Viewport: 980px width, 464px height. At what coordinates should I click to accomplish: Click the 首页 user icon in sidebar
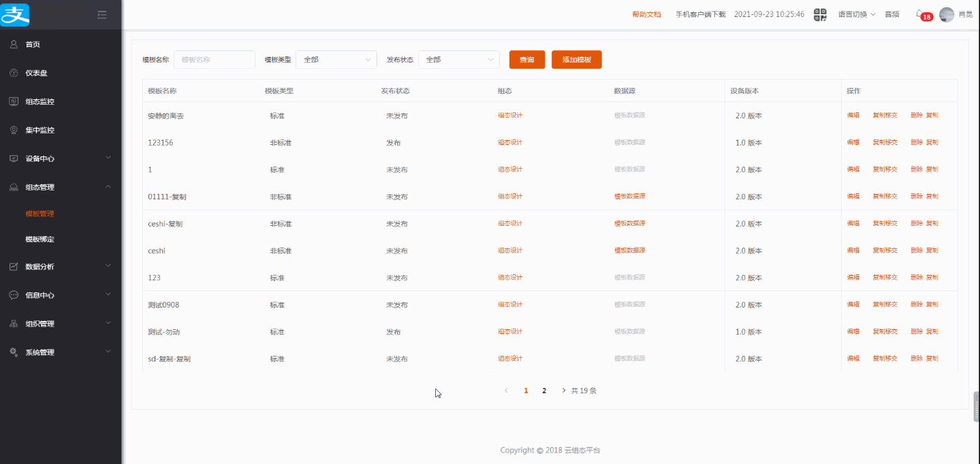coord(13,44)
